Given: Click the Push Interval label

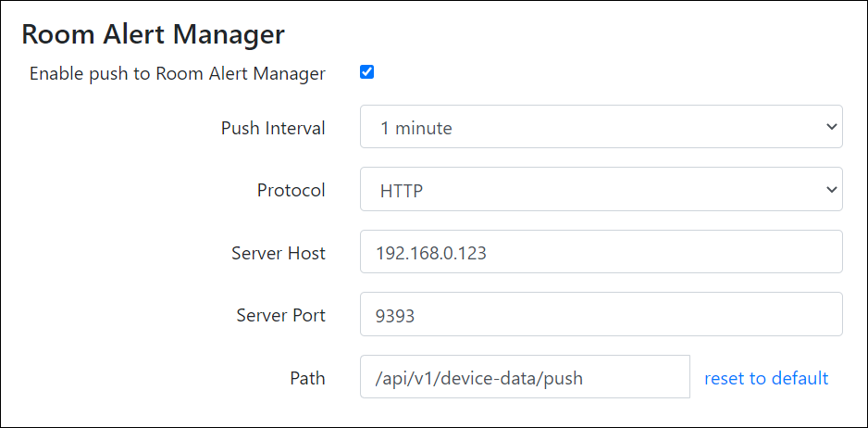Looking at the screenshot, I should (273, 128).
